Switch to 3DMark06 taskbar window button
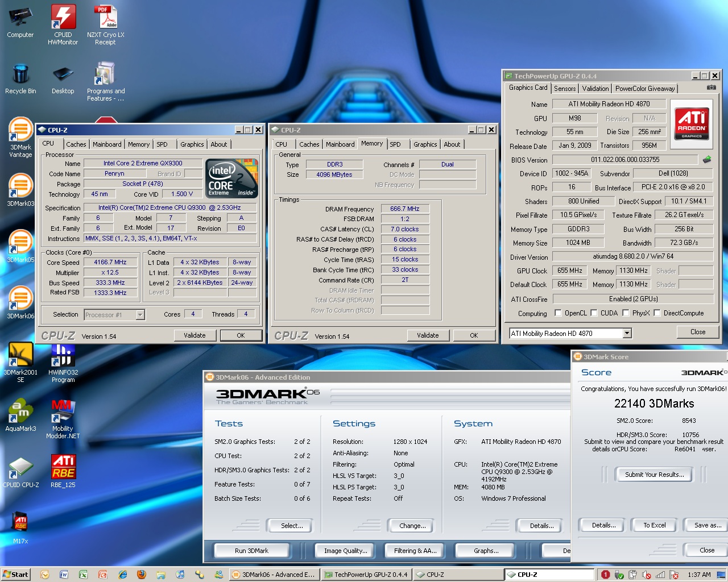The image size is (728, 582). 273,575
